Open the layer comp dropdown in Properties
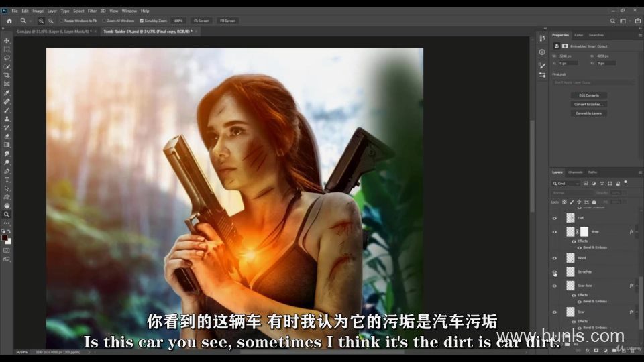Screen dimensions: 644x362 [x=594, y=82]
